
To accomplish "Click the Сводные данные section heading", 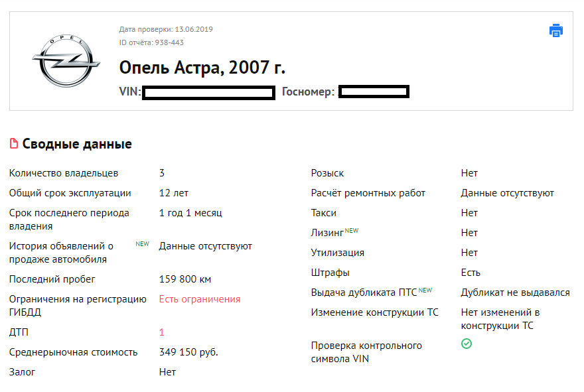I will click(77, 144).
